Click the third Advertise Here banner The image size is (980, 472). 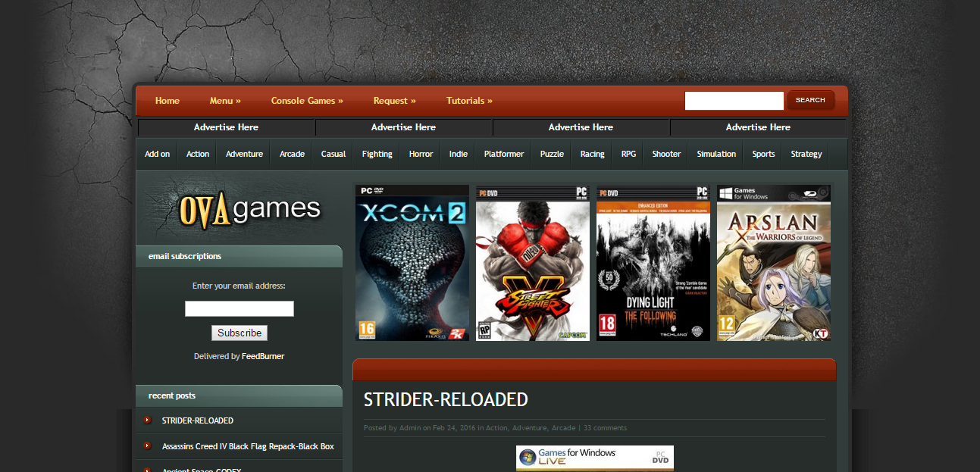581,127
